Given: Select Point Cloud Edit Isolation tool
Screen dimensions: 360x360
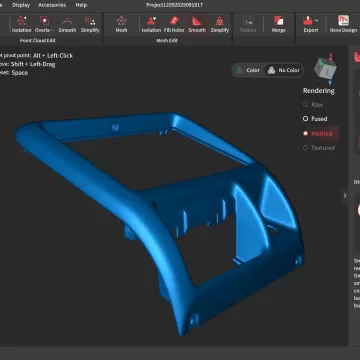Looking at the screenshot, I should (21, 24).
